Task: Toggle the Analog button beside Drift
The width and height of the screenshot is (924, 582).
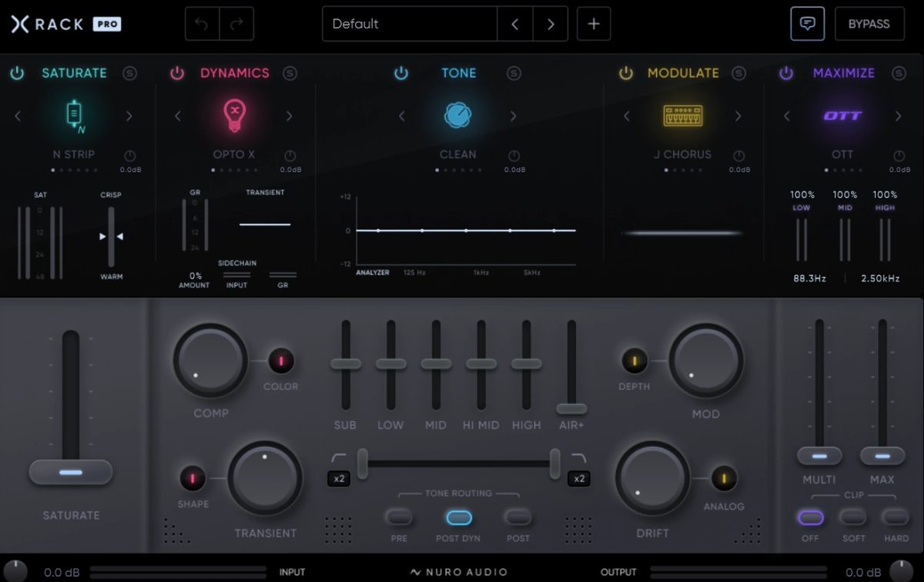Action: coord(724,478)
